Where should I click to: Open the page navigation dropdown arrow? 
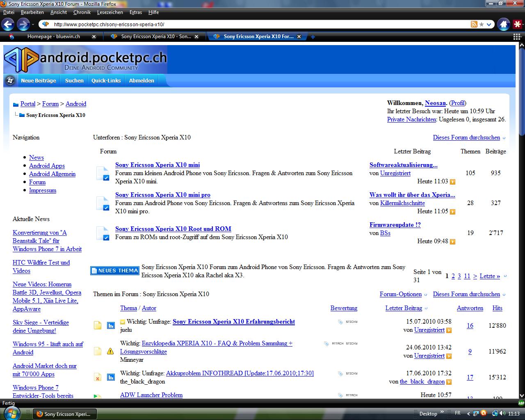click(x=504, y=276)
